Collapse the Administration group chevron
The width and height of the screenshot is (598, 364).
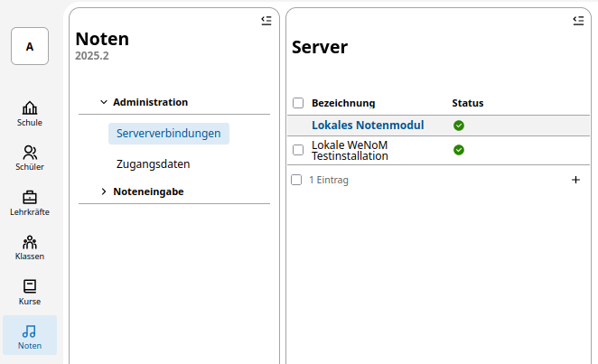[x=104, y=102]
